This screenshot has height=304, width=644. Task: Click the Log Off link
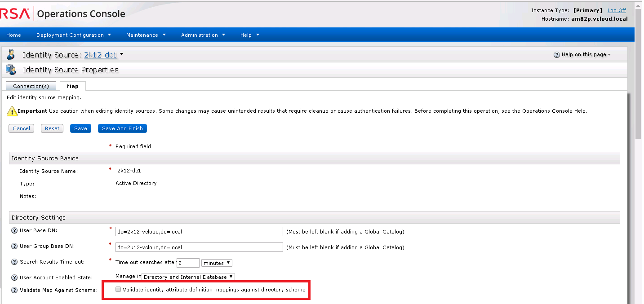coord(617,10)
